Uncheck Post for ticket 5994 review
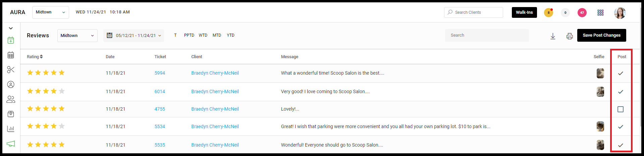This screenshot has width=644, height=156. 621,73
